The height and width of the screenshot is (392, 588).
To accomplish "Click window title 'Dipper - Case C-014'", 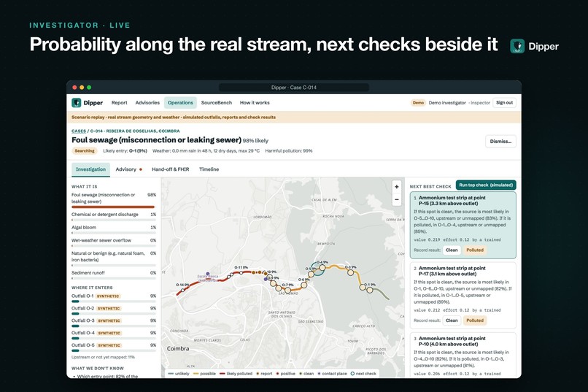I will coord(293,88).
